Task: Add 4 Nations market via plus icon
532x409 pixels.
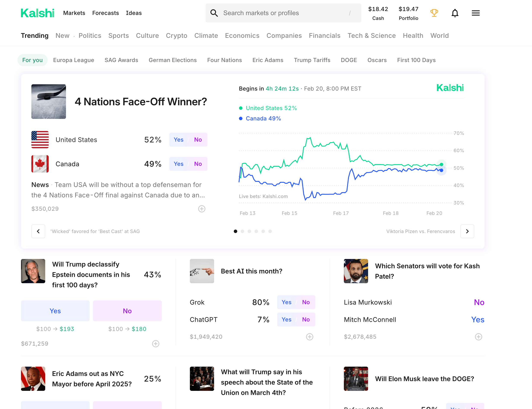Action: click(202, 209)
